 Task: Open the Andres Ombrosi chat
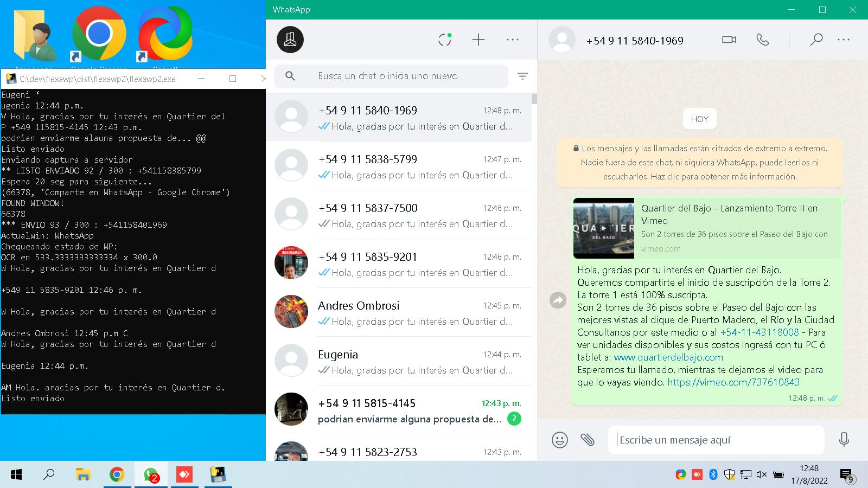399,312
